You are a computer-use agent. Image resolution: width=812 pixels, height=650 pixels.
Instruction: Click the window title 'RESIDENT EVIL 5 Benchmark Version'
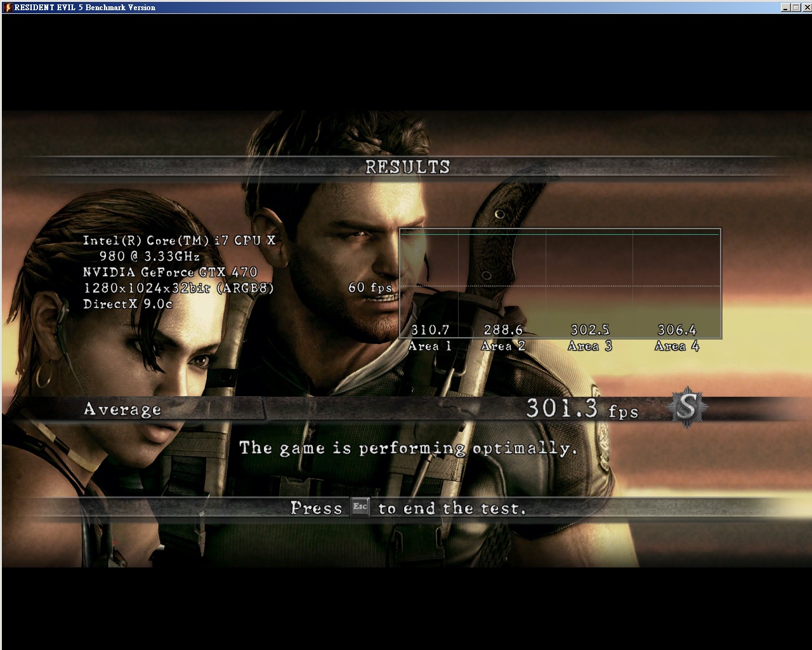pos(84,8)
